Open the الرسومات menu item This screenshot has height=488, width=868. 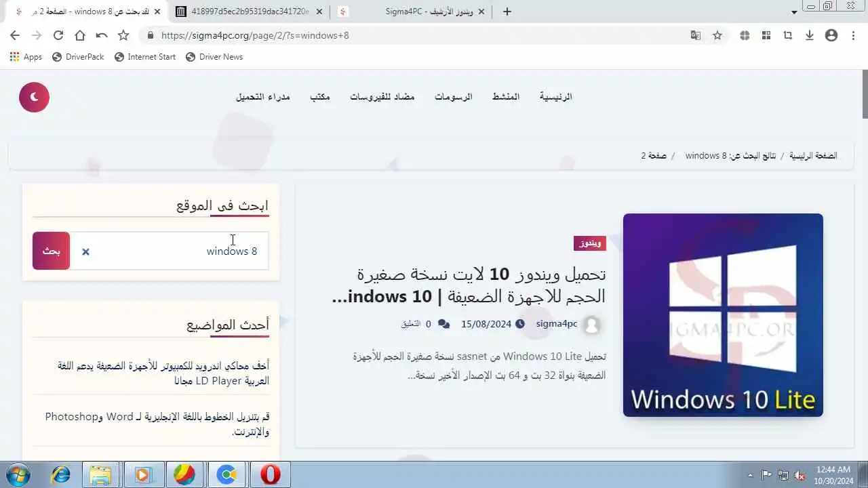coord(454,96)
